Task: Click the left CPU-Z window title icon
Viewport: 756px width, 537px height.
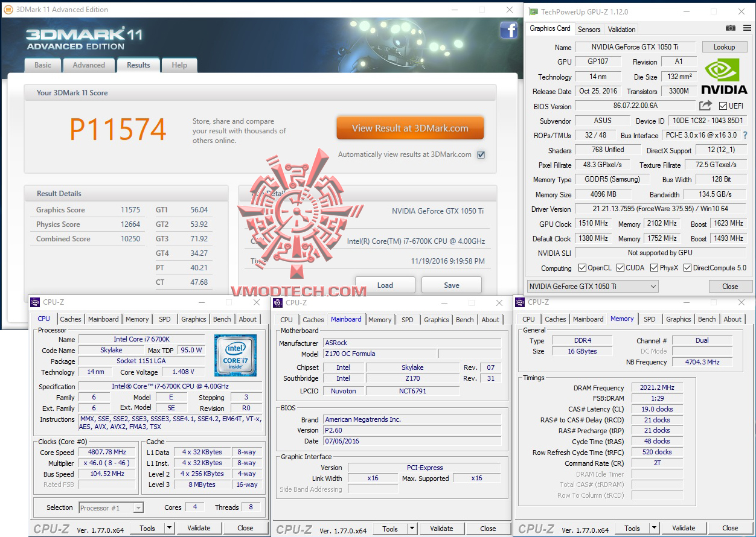Action: click(35, 302)
